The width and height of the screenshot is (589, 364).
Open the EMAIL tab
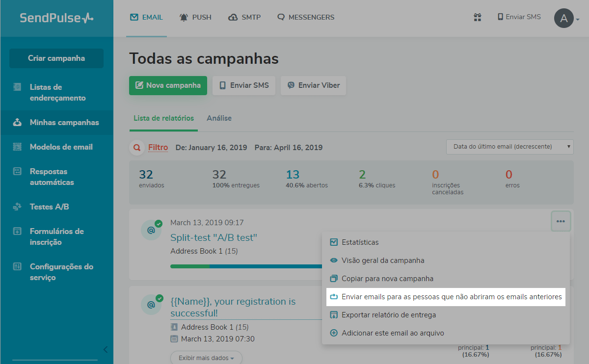[146, 17]
